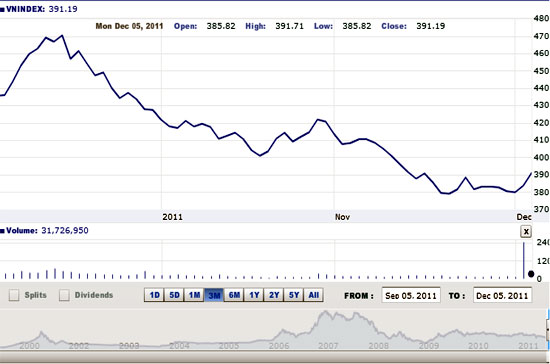Screen dimensions: 550x364
Task: Click the Open value 385.82
Action: pos(221,26)
